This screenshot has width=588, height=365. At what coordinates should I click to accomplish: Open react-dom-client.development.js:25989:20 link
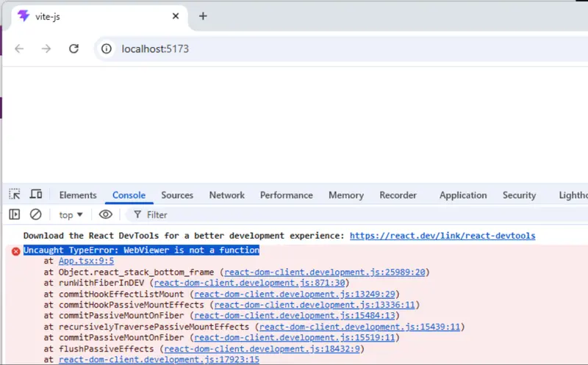pyautogui.click(x=325, y=272)
